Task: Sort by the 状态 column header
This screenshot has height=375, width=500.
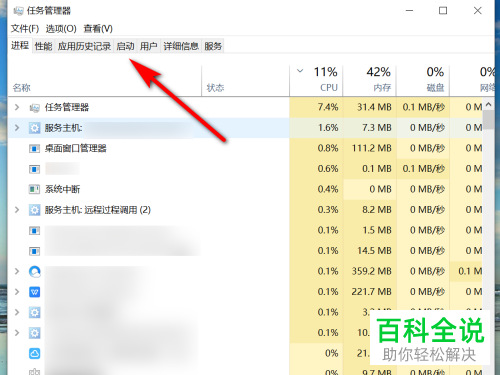Action: point(246,81)
